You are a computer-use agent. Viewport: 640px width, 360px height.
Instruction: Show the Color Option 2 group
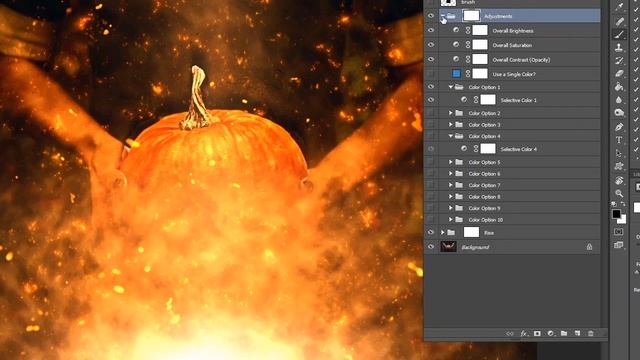point(431,113)
